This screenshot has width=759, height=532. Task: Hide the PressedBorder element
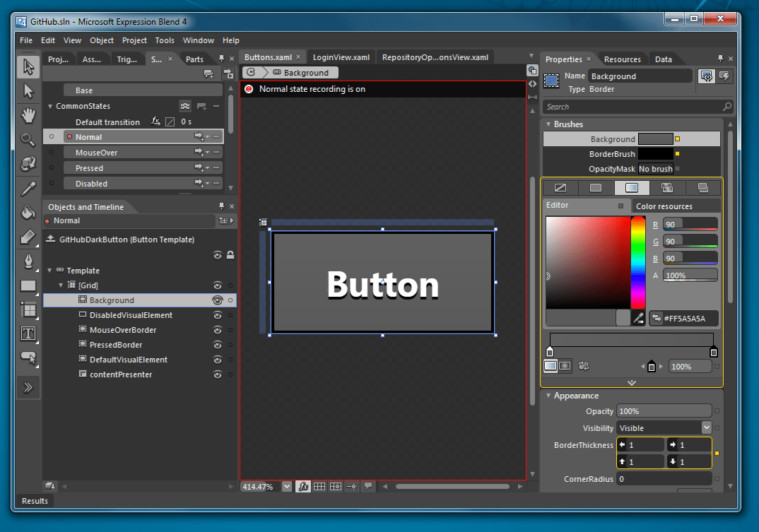click(x=218, y=345)
